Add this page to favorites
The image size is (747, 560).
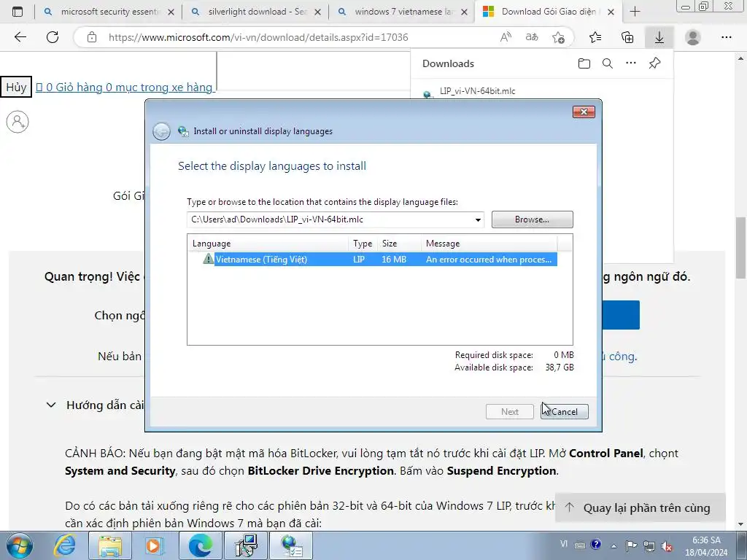coord(558,37)
